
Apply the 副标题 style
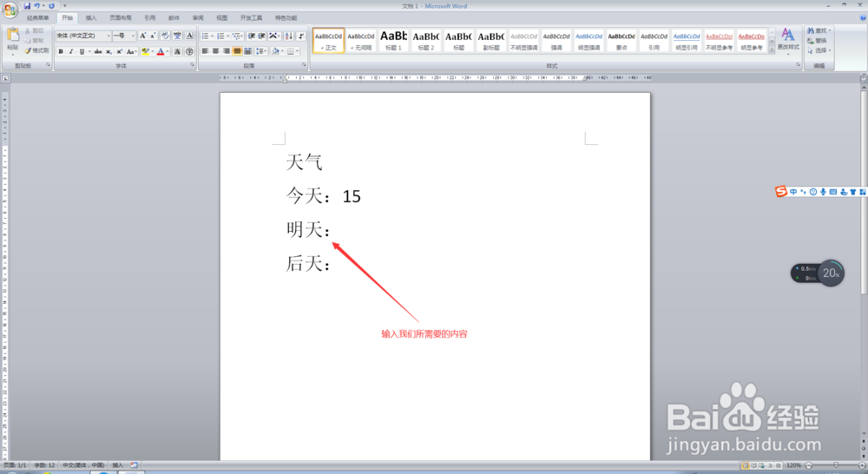(x=491, y=41)
